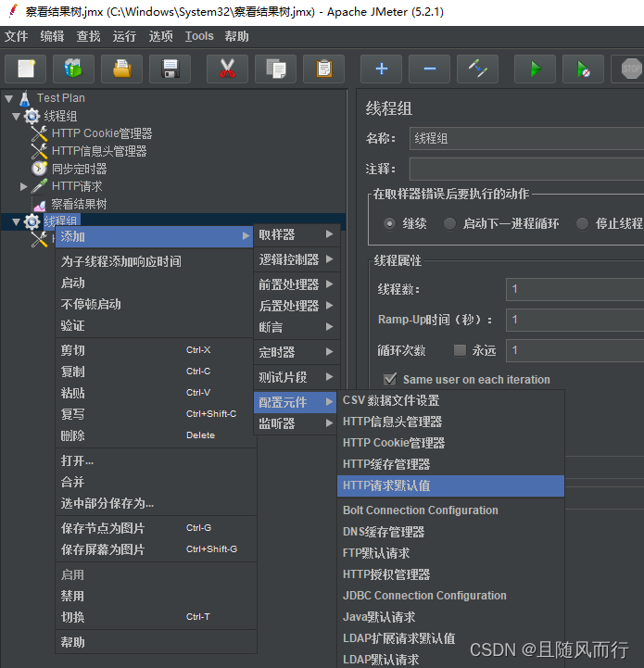
Task: Click the HTTP请求 pipette icon
Action: click(39, 186)
